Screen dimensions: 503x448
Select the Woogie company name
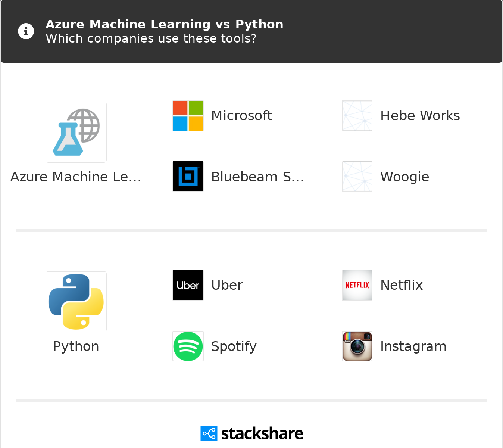[x=404, y=177]
